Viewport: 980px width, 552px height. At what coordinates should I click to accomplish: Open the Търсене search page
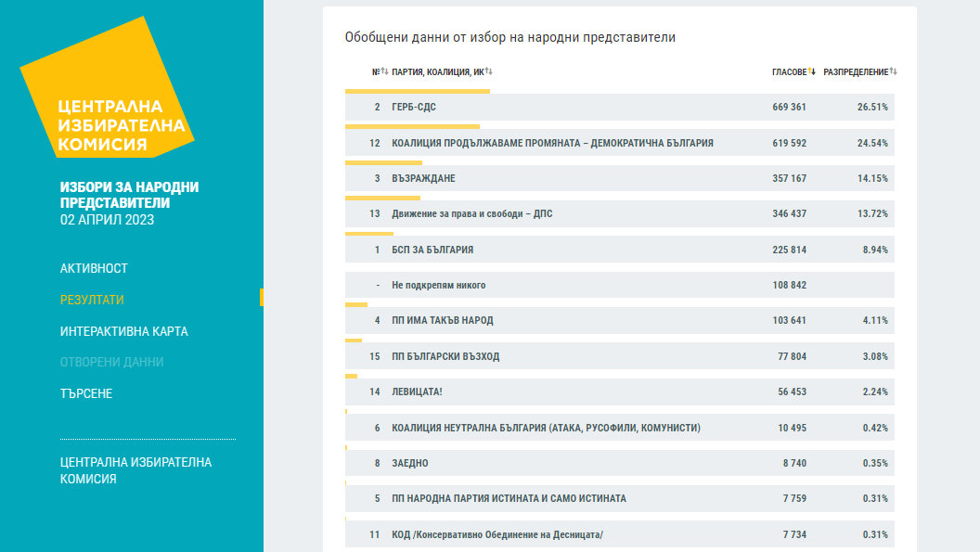coord(86,393)
